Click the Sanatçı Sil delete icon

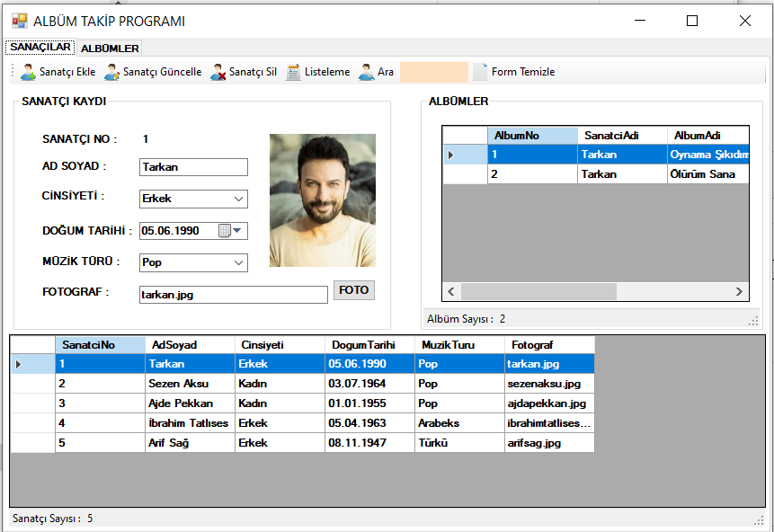[x=218, y=73]
